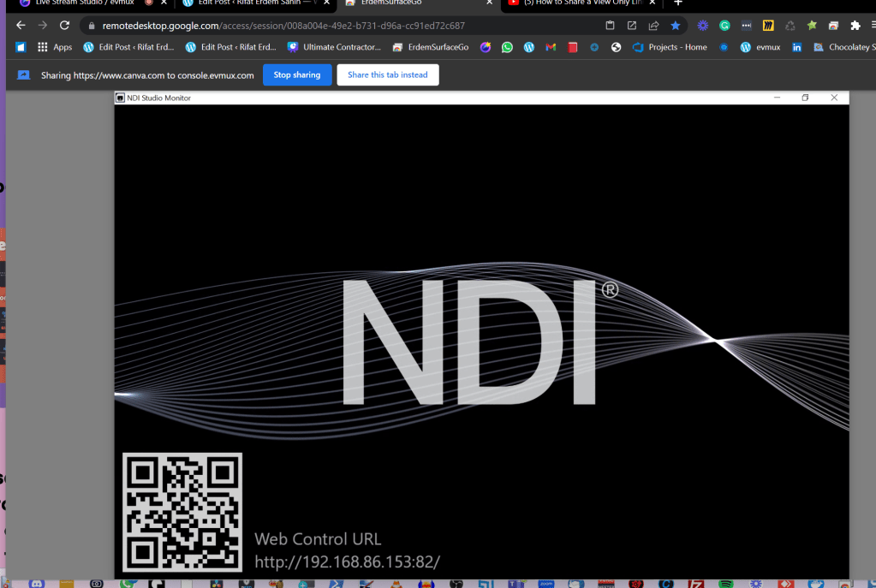View site information via the lock icon
876x588 pixels.
click(x=92, y=26)
